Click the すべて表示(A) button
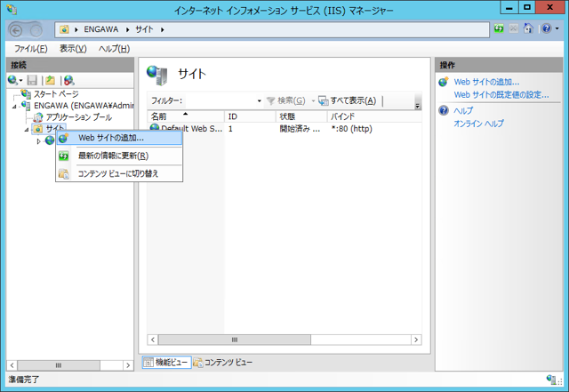 348,100
